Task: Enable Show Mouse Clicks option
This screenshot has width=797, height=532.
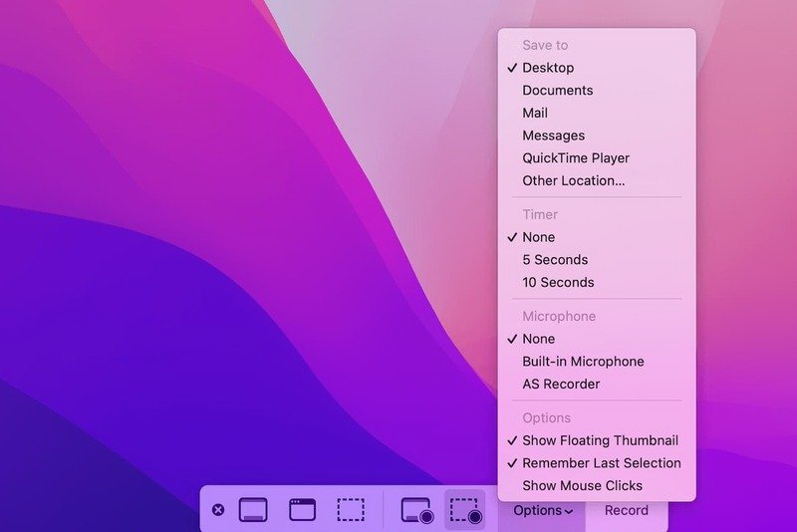Action: [582, 486]
